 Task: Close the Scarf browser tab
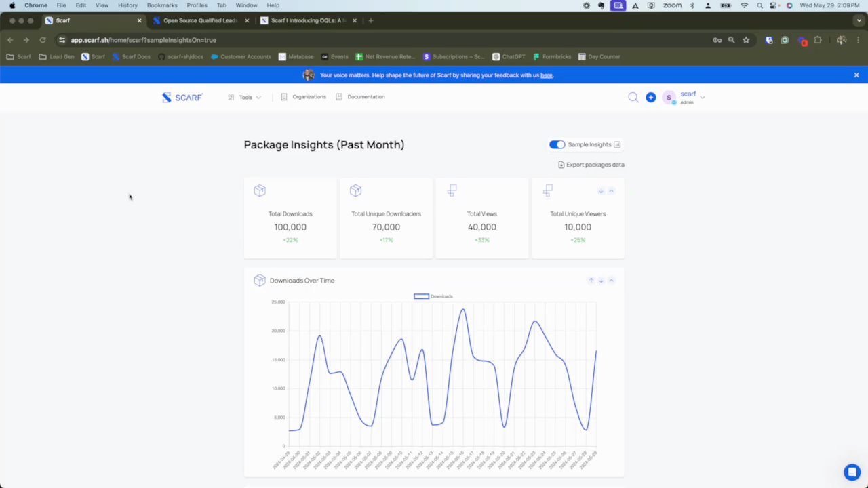click(139, 20)
